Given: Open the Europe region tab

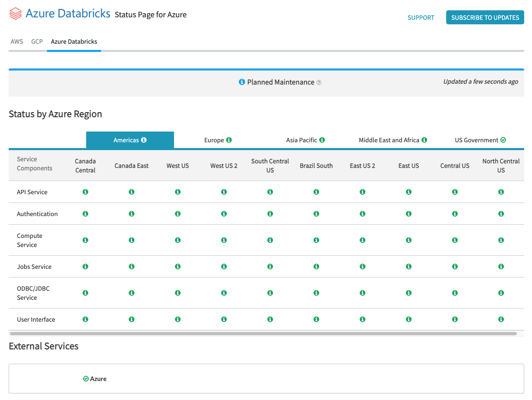Looking at the screenshot, I should point(218,140).
